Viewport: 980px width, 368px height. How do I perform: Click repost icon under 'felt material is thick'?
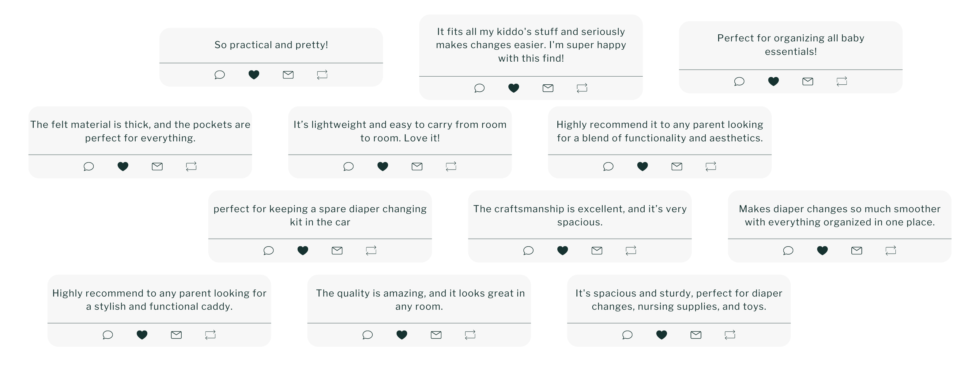point(191,167)
